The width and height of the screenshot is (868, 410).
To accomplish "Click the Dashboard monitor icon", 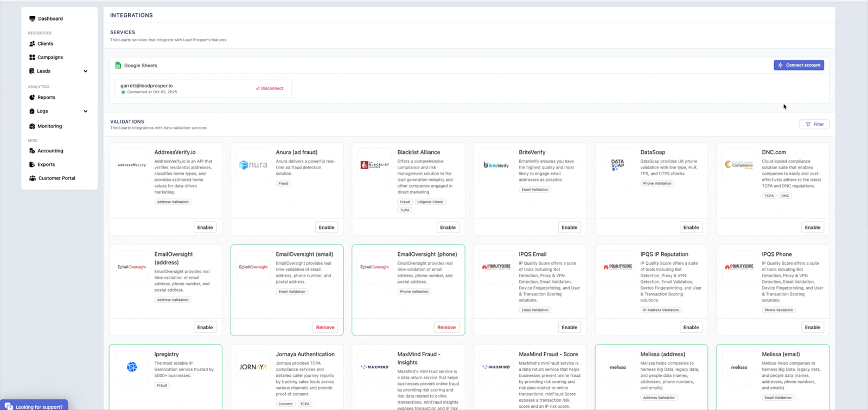I will pyautogui.click(x=32, y=18).
